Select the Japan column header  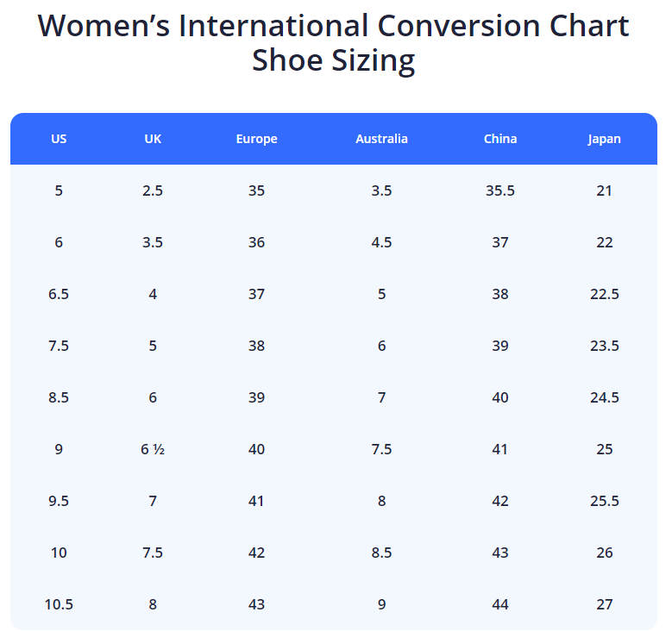pyautogui.click(x=604, y=139)
